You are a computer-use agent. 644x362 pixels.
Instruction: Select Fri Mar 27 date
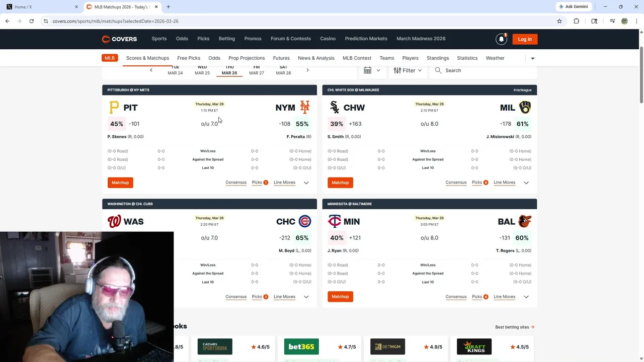coord(257,70)
